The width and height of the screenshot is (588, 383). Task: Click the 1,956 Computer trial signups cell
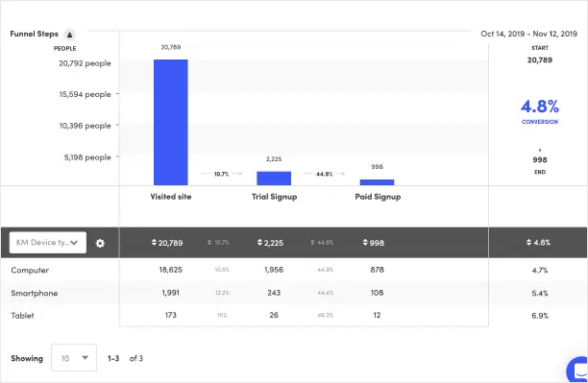pos(274,270)
